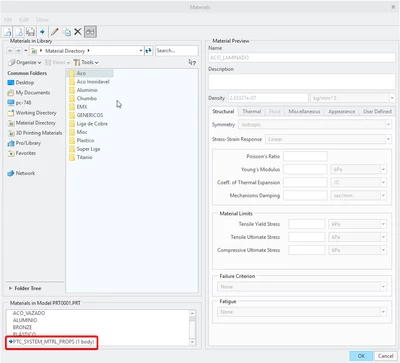Switch to the Miscellaneous tab
Screen dimensions: 400x363
point(304,111)
